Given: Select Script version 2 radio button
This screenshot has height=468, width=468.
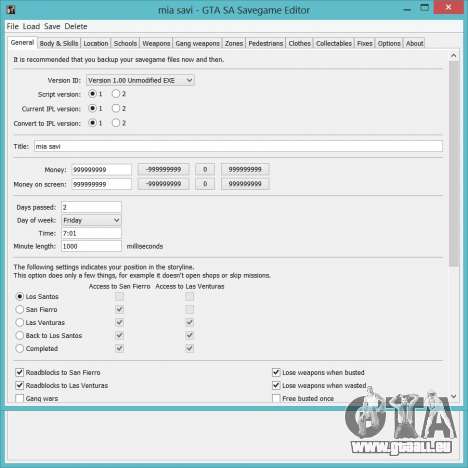Looking at the screenshot, I should [116, 94].
